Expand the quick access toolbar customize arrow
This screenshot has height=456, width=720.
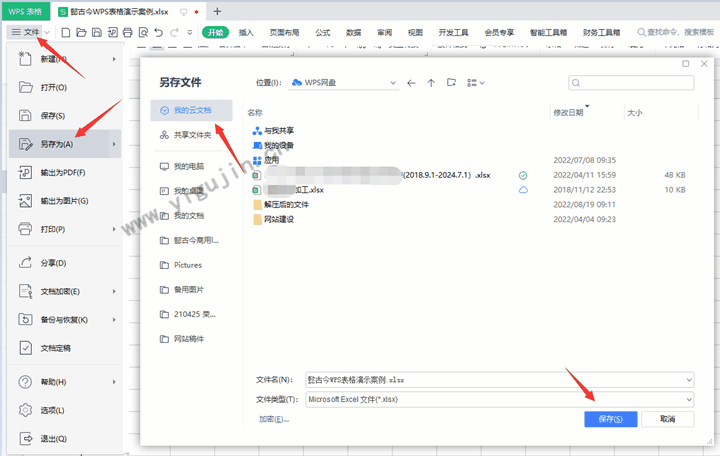[x=190, y=33]
